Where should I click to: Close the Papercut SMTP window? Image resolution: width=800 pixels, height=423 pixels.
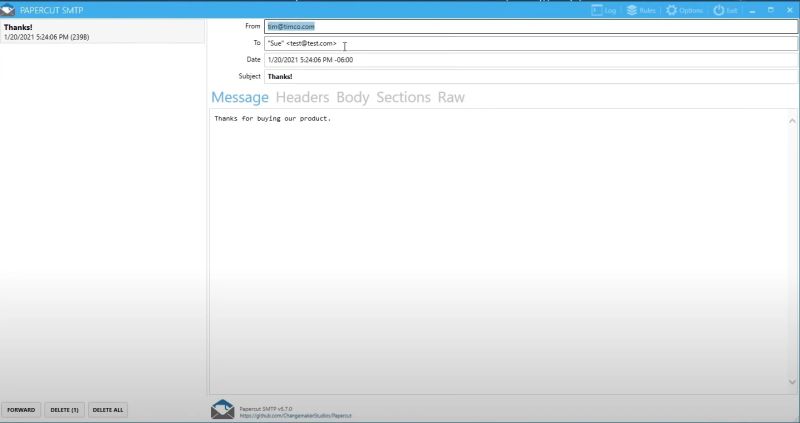point(790,10)
